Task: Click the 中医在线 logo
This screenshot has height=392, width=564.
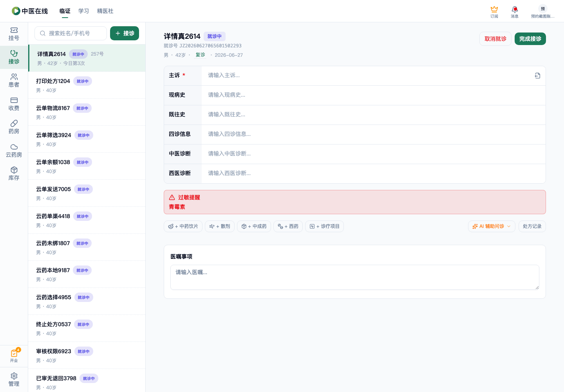Action: click(30, 11)
